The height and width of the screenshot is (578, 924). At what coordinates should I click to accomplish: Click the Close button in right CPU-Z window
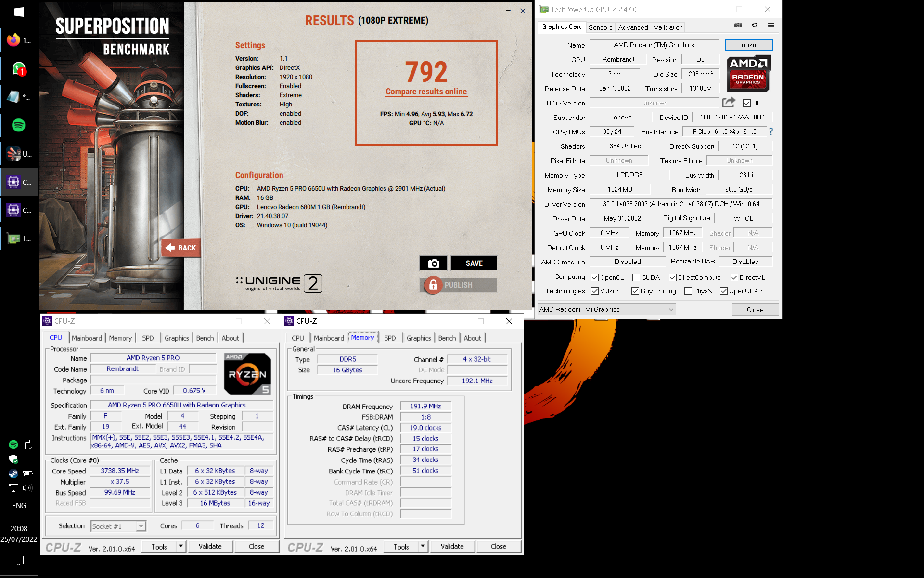[499, 546]
